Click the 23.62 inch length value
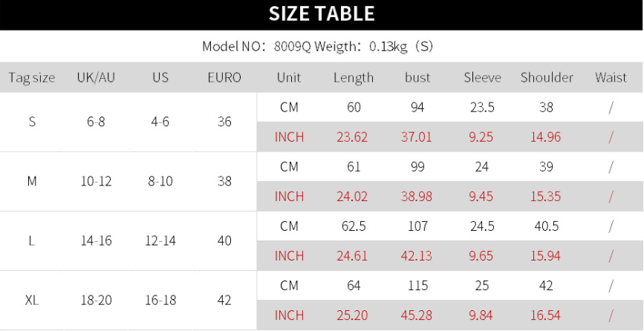The width and height of the screenshot is (644, 331). coord(354,137)
